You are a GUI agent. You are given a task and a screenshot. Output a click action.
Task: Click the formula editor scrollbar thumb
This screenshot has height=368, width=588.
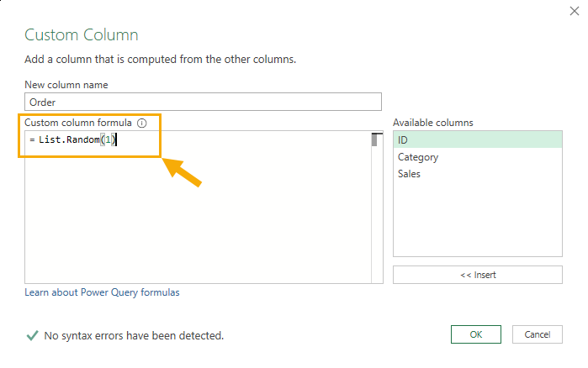point(374,140)
